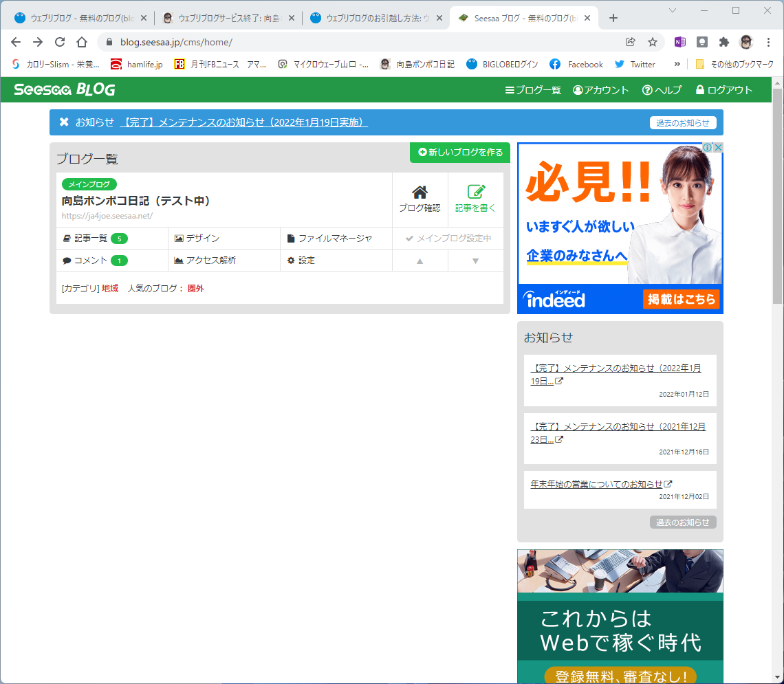Click 掲載はこちら on Indeed ad
This screenshot has height=684, width=784.
pyautogui.click(x=681, y=299)
